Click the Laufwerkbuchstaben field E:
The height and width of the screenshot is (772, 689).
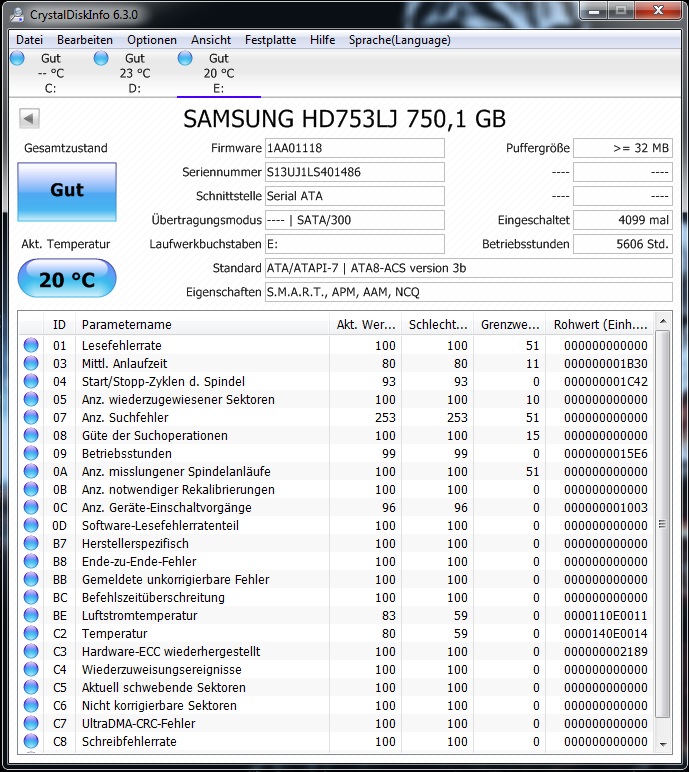(x=355, y=244)
